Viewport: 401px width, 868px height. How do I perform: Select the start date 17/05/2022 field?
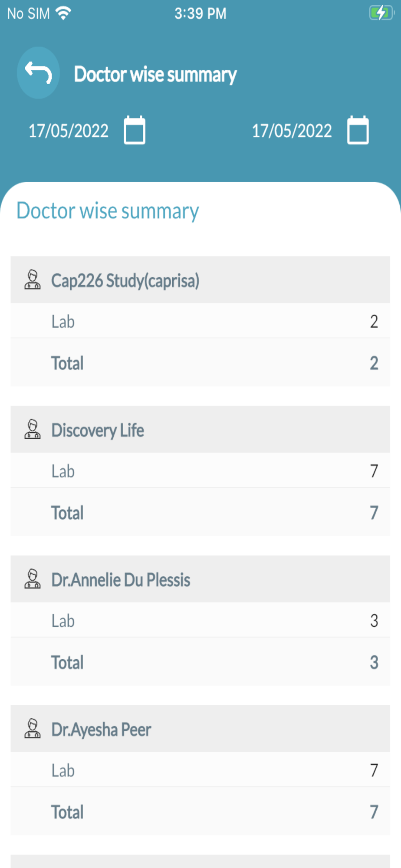(x=69, y=131)
